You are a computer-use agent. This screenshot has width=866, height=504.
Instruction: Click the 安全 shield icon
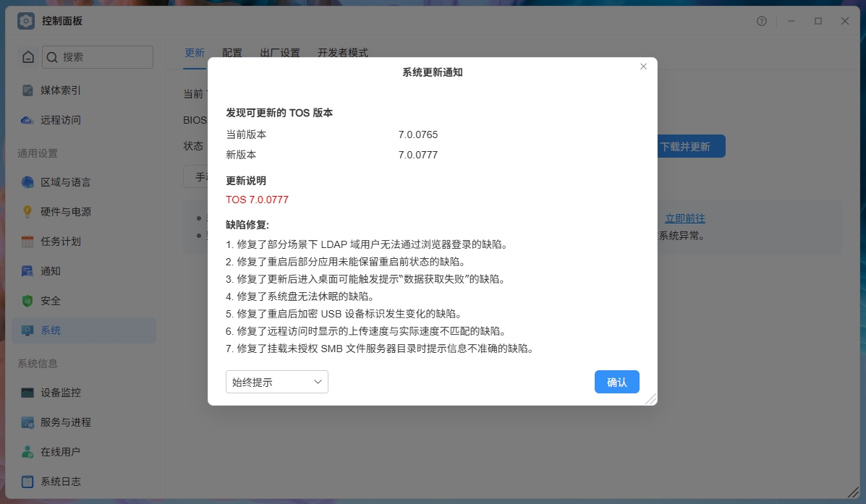[27, 301]
